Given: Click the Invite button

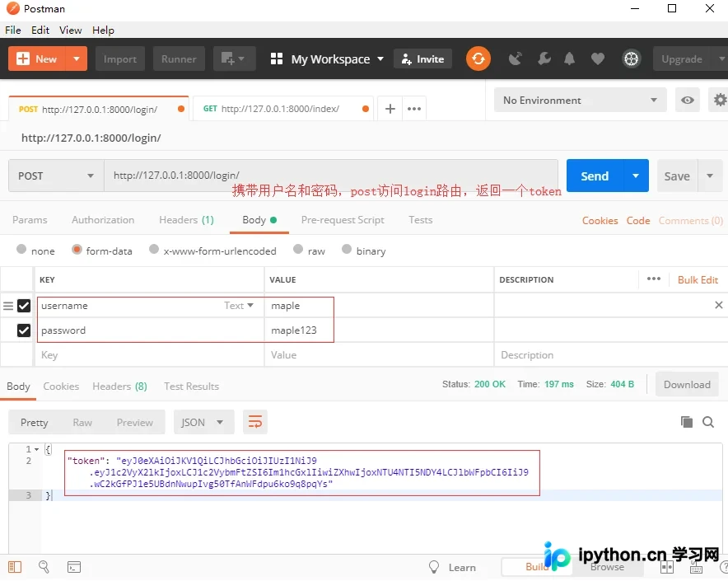Looking at the screenshot, I should pos(423,59).
